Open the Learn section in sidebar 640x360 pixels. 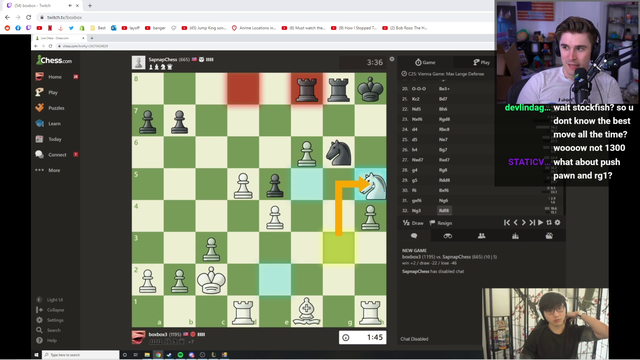click(54, 123)
